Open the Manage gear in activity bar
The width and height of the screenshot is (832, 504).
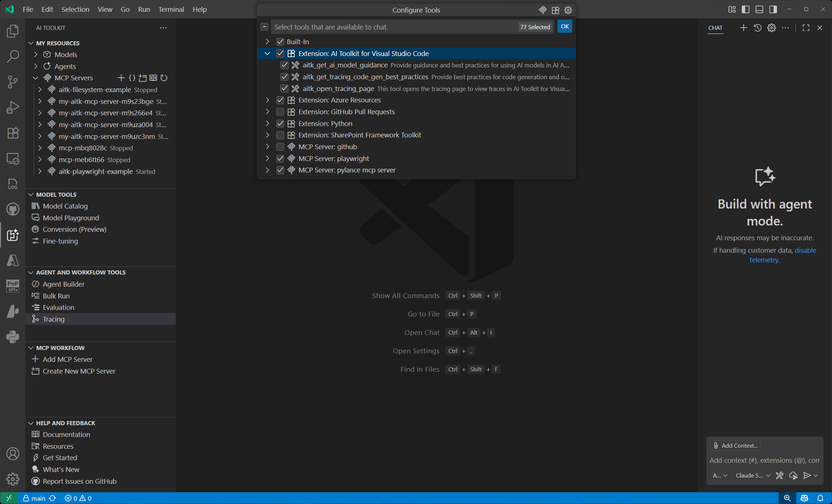click(13, 479)
